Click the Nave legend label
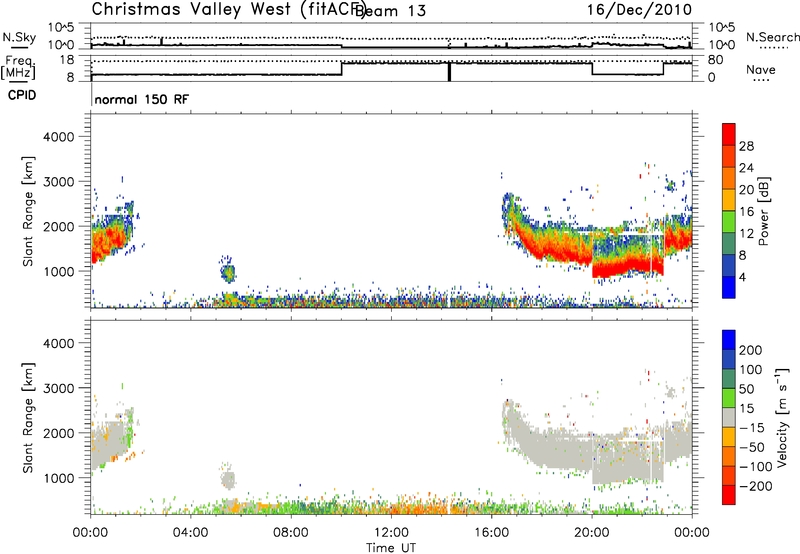The image size is (800, 554). 760,69
